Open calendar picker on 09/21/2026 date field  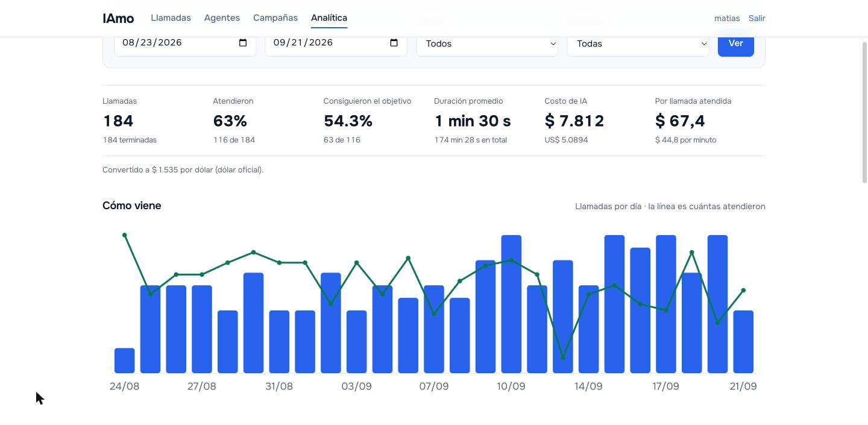tap(394, 43)
